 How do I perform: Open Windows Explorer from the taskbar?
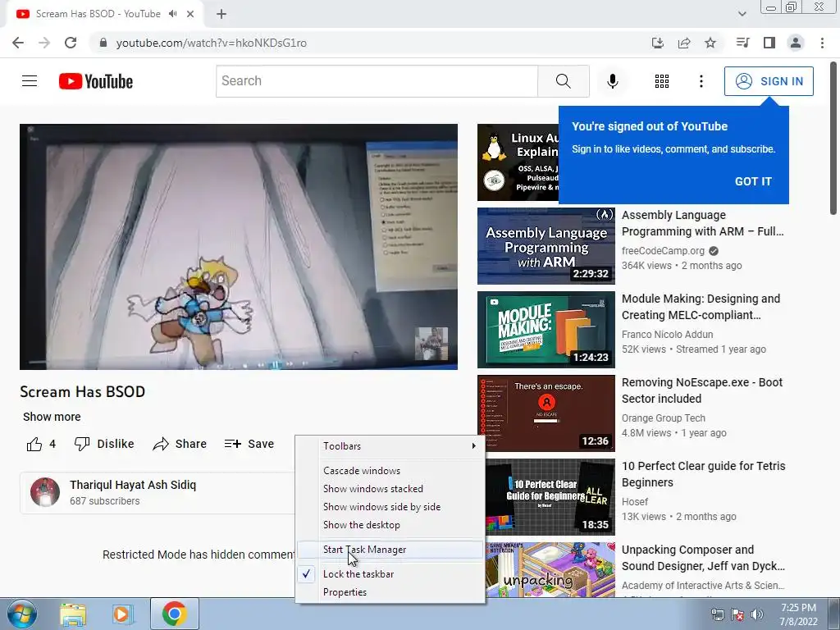point(72,614)
